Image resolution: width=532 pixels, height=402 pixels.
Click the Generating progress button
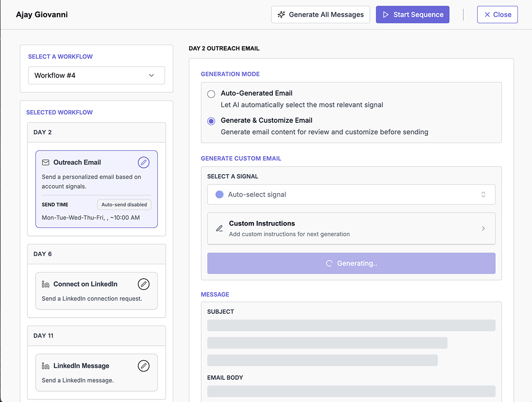click(351, 263)
